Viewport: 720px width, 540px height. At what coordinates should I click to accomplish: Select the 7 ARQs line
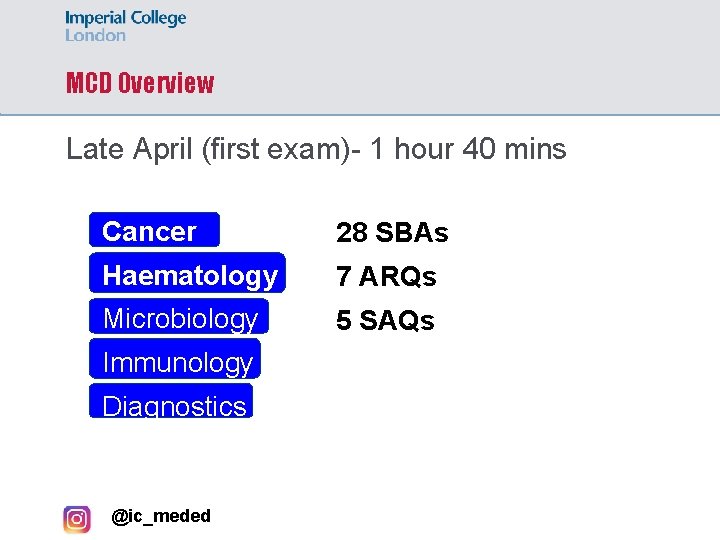click(386, 276)
